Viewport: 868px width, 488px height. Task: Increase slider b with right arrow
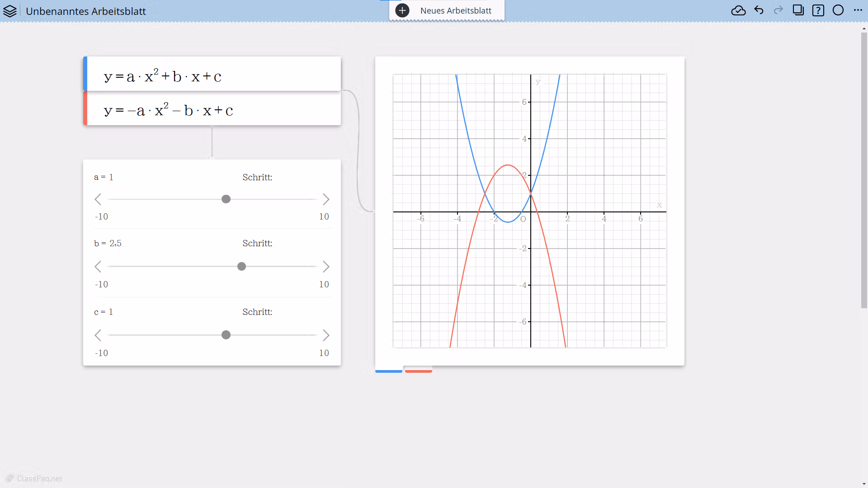pyautogui.click(x=326, y=267)
